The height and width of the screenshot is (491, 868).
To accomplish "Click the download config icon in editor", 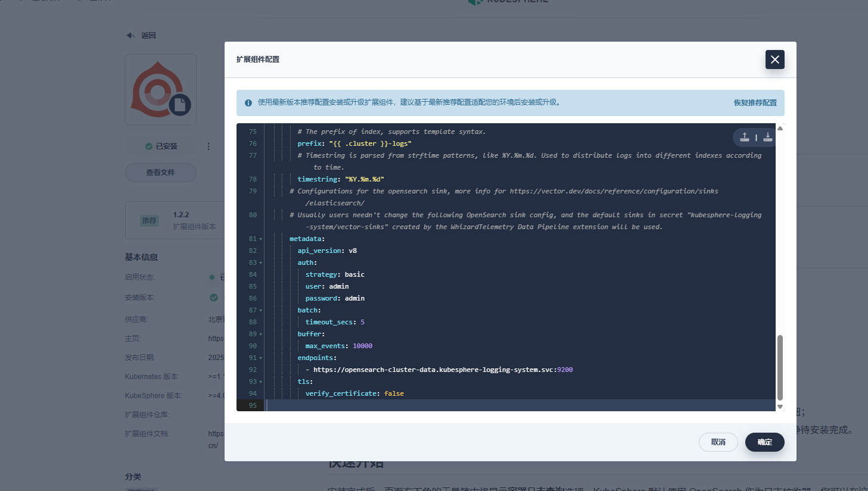I will click(767, 137).
